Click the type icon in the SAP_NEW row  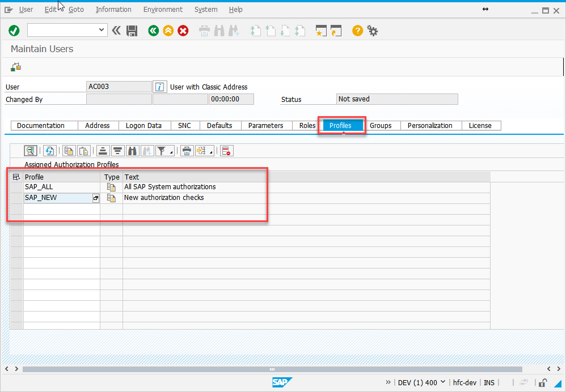point(111,198)
